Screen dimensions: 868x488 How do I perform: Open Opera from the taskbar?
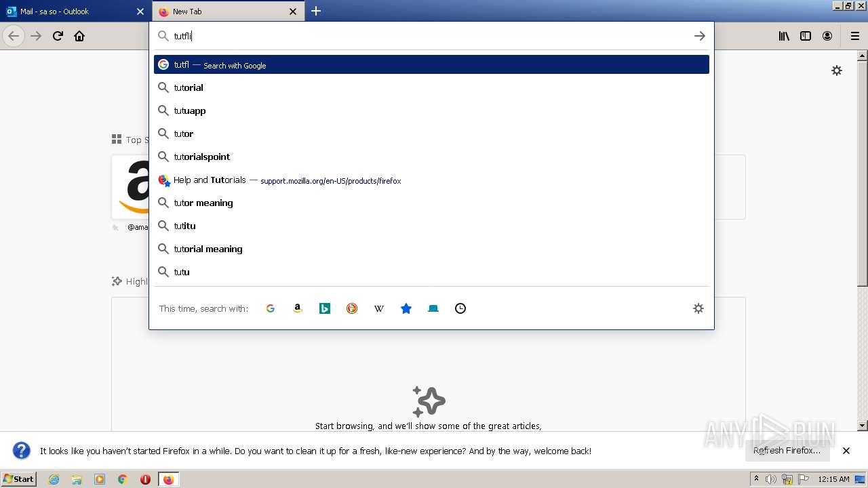coord(145,479)
